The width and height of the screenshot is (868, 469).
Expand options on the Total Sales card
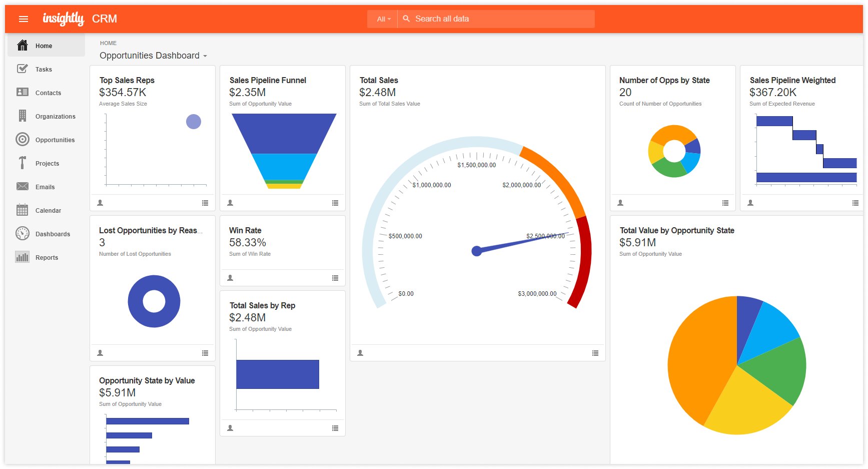[x=595, y=353]
